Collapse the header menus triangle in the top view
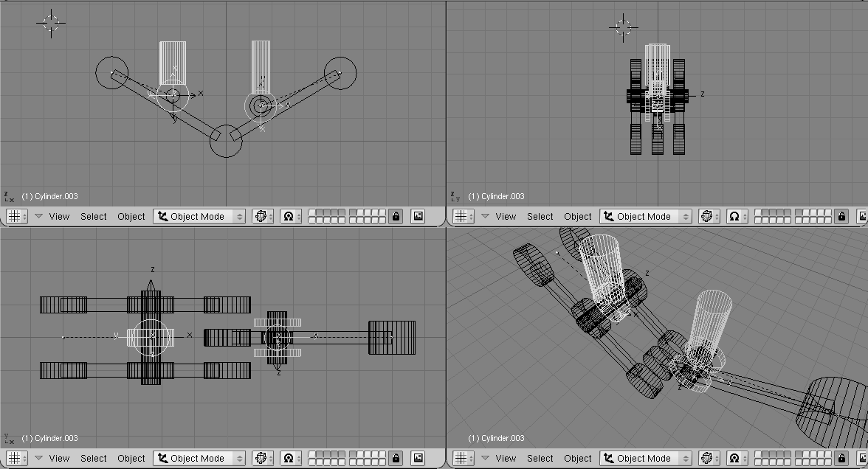This screenshot has height=469, width=868. pos(38,458)
